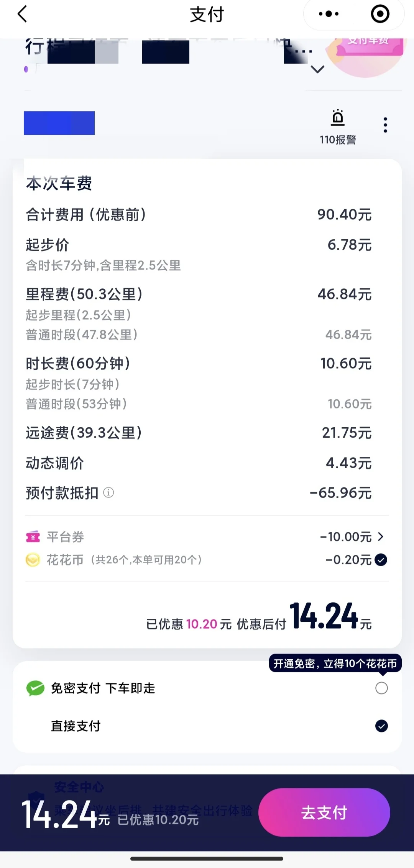This screenshot has height=868, width=414.
Task: Tap the 110报警 alarm icon
Action: pyautogui.click(x=338, y=118)
